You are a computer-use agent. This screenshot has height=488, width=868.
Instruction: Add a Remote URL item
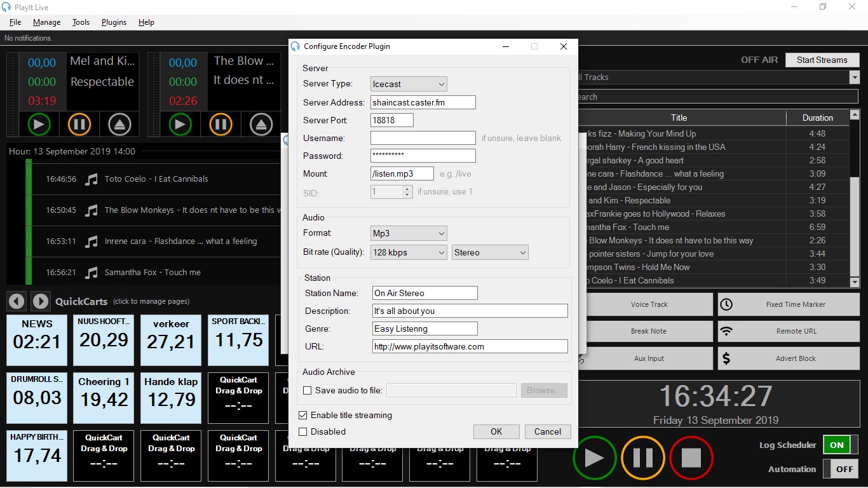[788, 331]
